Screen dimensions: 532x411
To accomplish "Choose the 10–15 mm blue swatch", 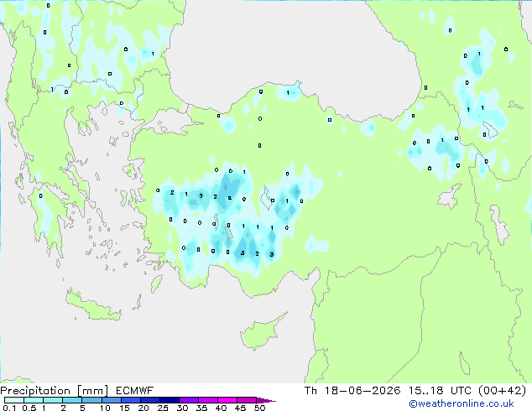I will 111,400.
